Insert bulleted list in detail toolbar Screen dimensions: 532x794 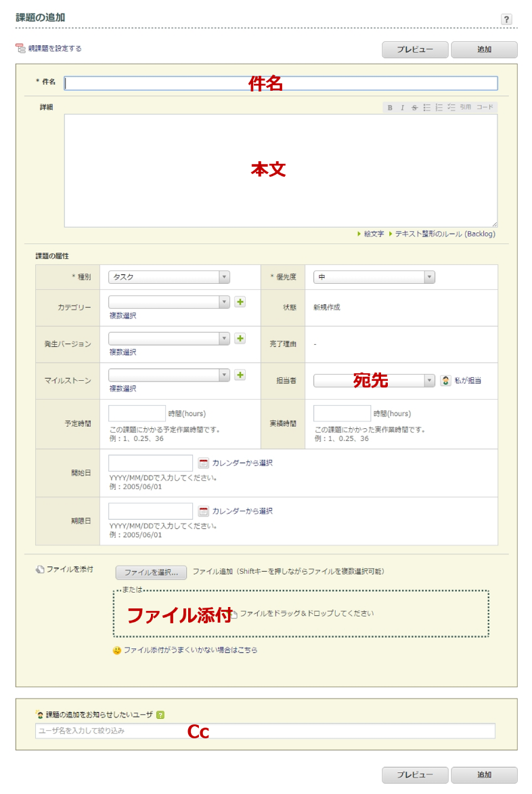[427, 107]
